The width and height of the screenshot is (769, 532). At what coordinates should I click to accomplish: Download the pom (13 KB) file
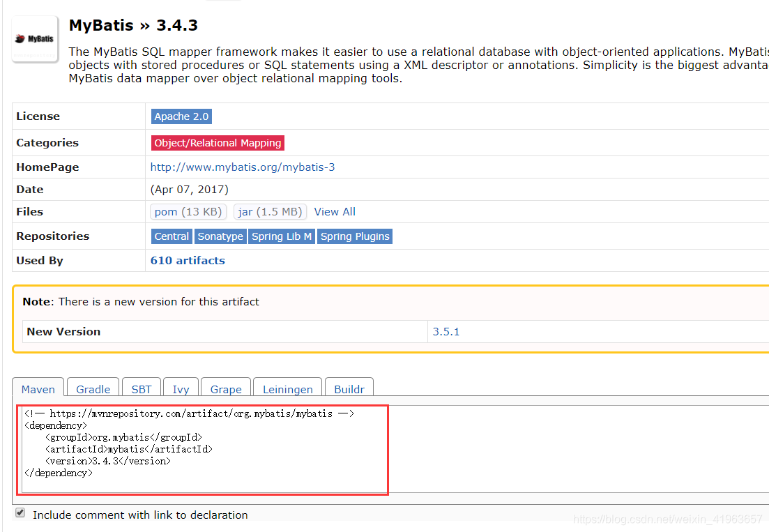pos(188,212)
